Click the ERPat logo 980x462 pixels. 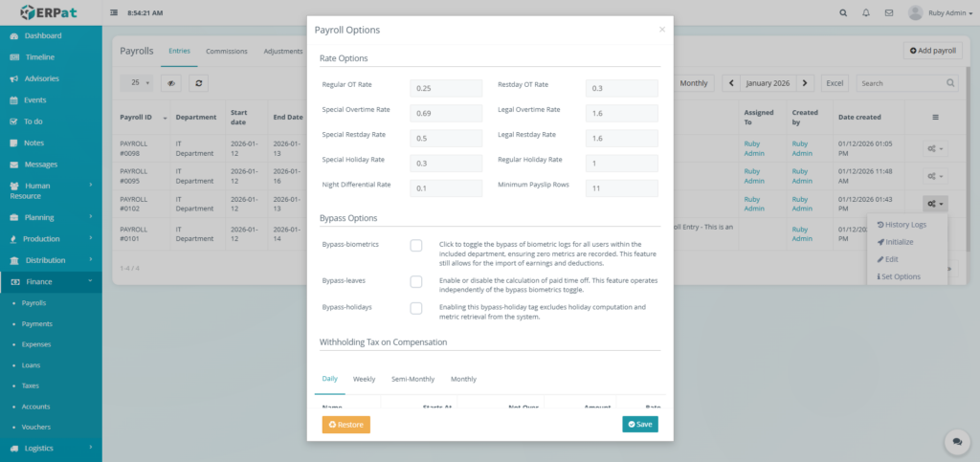tap(51, 12)
